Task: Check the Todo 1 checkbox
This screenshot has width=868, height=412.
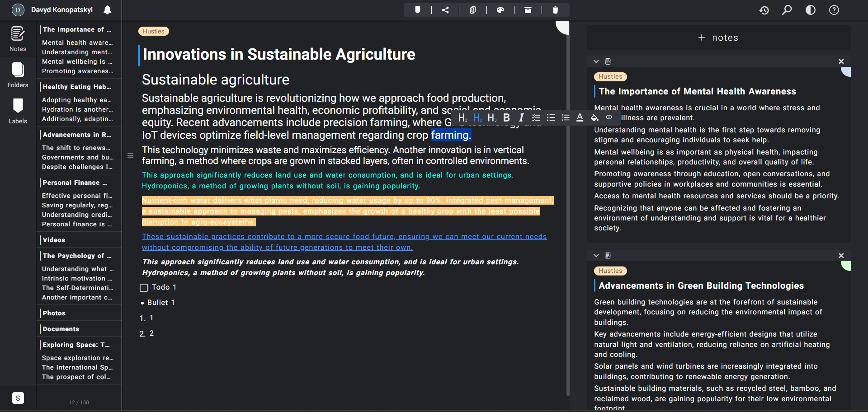Action: (144, 288)
